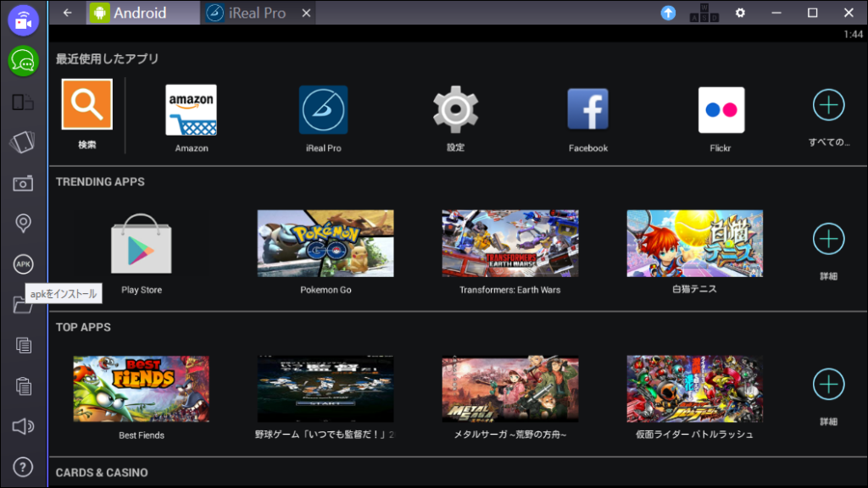868x488 pixels.
Task: Switch to the Android tab
Action: (138, 13)
